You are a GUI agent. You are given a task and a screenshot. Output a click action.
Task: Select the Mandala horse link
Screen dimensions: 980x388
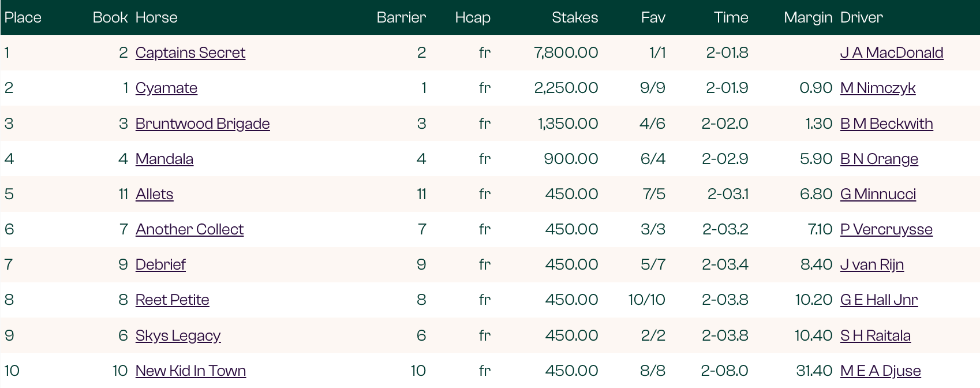164,159
